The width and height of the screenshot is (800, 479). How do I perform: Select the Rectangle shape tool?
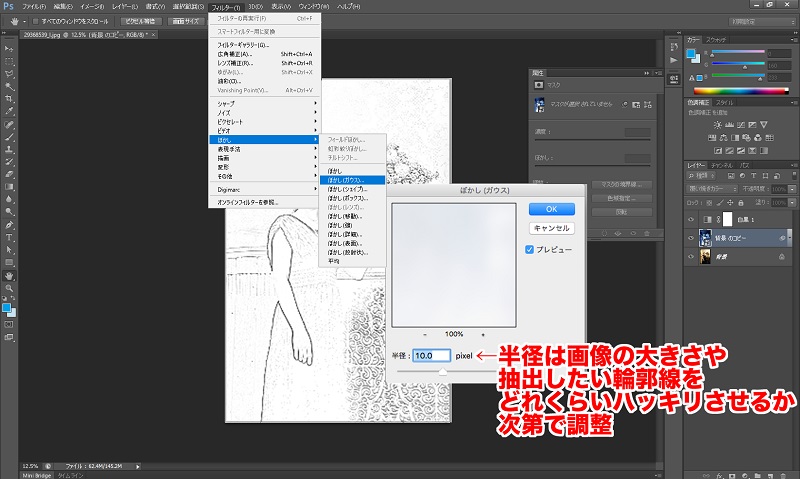point(9,262)
